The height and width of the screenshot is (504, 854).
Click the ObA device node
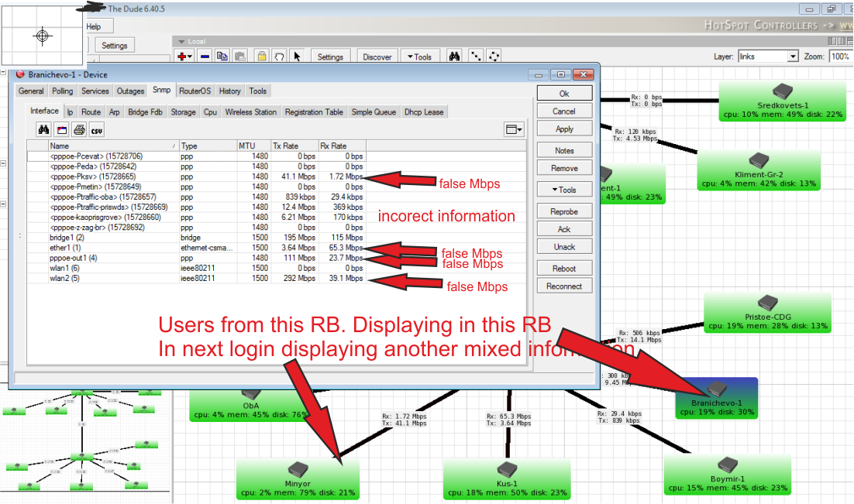tap(251, 406)
